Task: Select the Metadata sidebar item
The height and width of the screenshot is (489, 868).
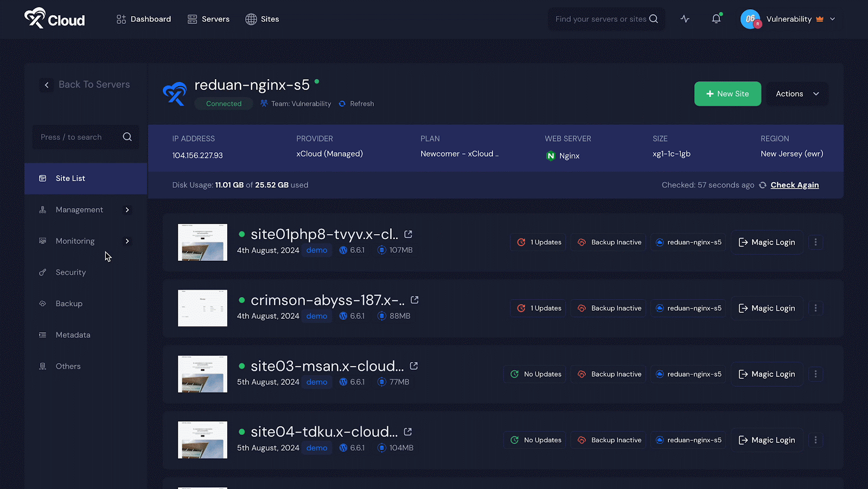Action: (x=73, y=334)
